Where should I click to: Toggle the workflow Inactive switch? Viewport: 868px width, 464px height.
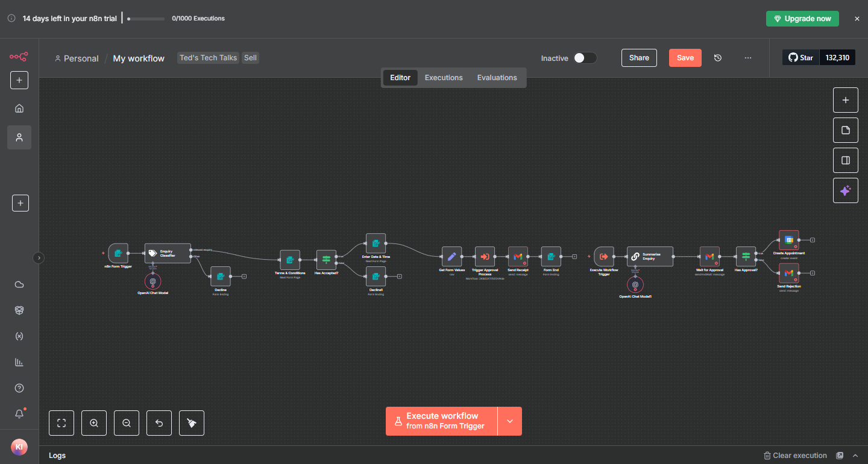pyautogui.click(x=584, y=58)
